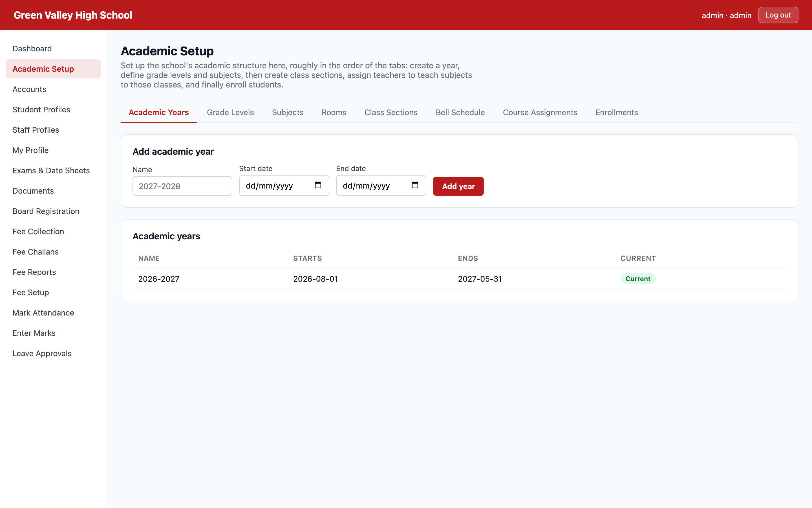The width and height of the screenshot is (812, 508).
Task: Open the End date calendar picker icon
Action: point(415,185)
